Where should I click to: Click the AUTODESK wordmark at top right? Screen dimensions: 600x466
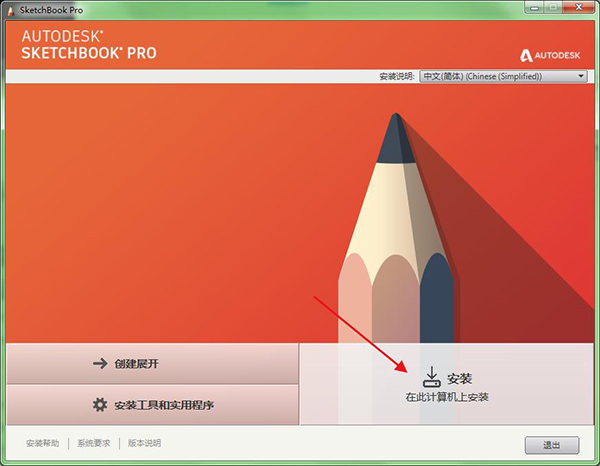coord(557,55)
